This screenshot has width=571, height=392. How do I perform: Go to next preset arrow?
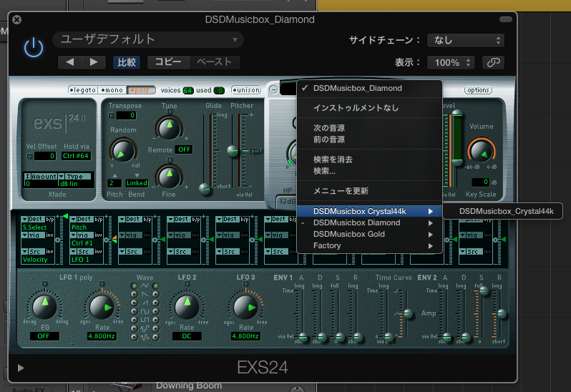[x=94, y=62]
